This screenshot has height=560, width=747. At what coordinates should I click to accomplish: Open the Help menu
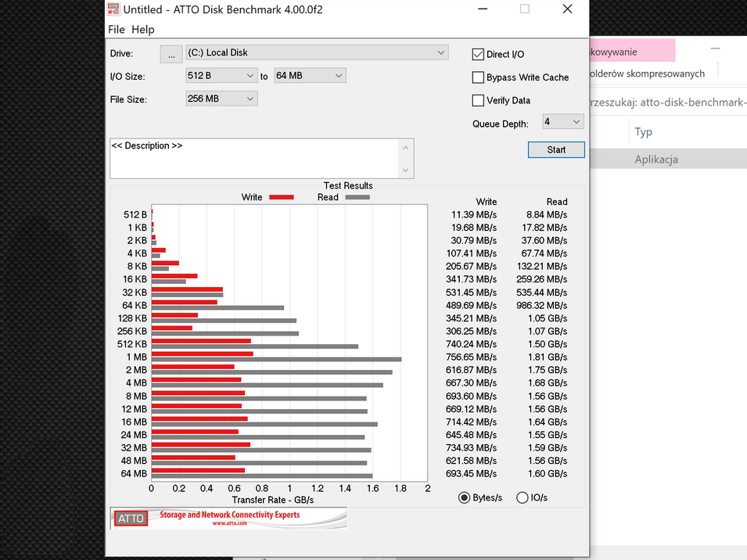[143, 30]
